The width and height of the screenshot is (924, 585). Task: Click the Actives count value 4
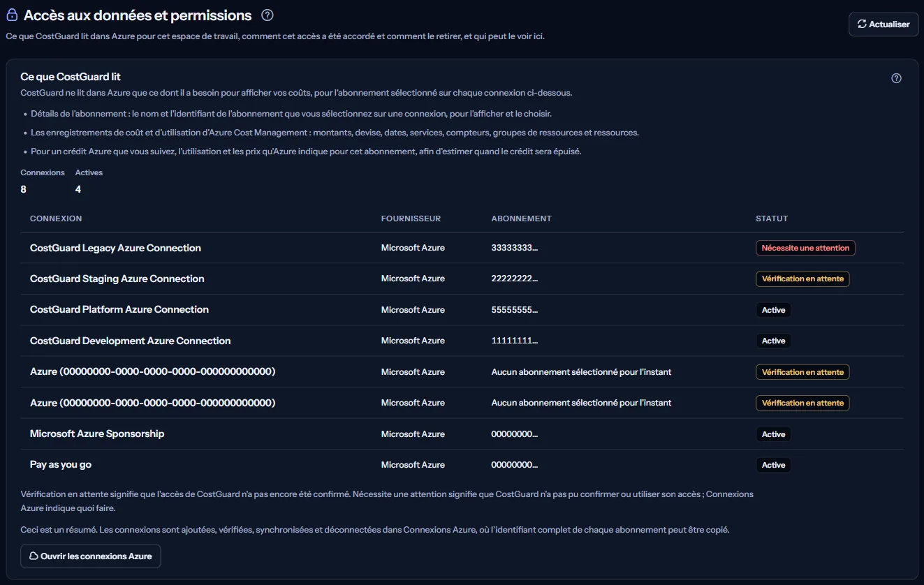click(78, 189)
